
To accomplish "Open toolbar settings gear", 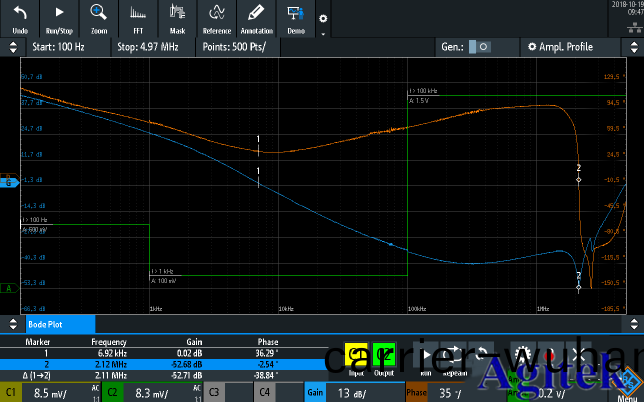I will pos(322,19).
